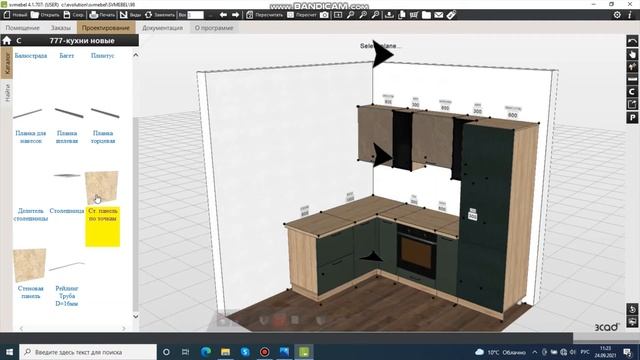Screen dimensions: 640x360
Task: Click the arrows move tool icon
Action: (x=632, y=66)
